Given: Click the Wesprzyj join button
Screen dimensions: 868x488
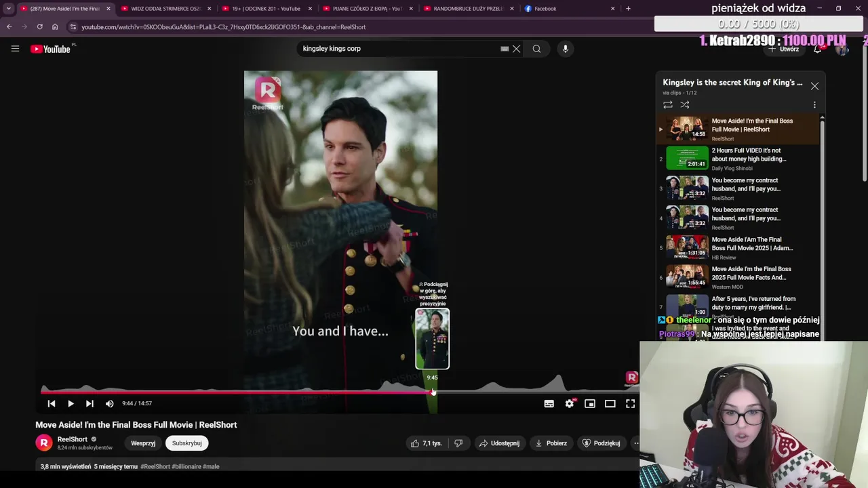Looking at the screenshot, I should click(143, 443).
